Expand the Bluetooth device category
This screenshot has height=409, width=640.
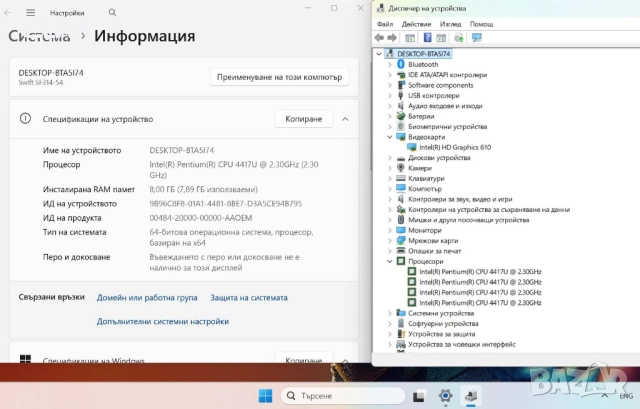click(x=390, y=64)
